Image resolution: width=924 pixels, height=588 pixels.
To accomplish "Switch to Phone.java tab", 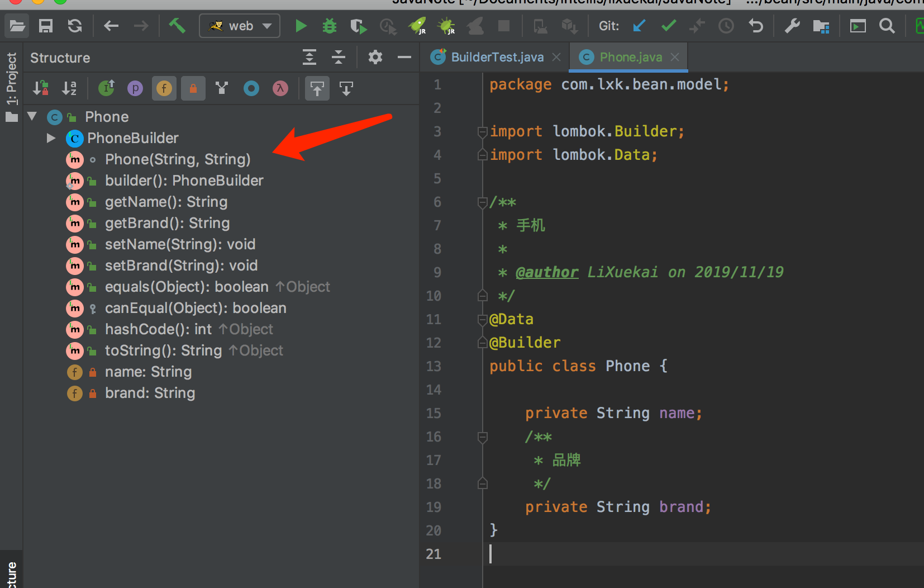I will pos(631,57).
